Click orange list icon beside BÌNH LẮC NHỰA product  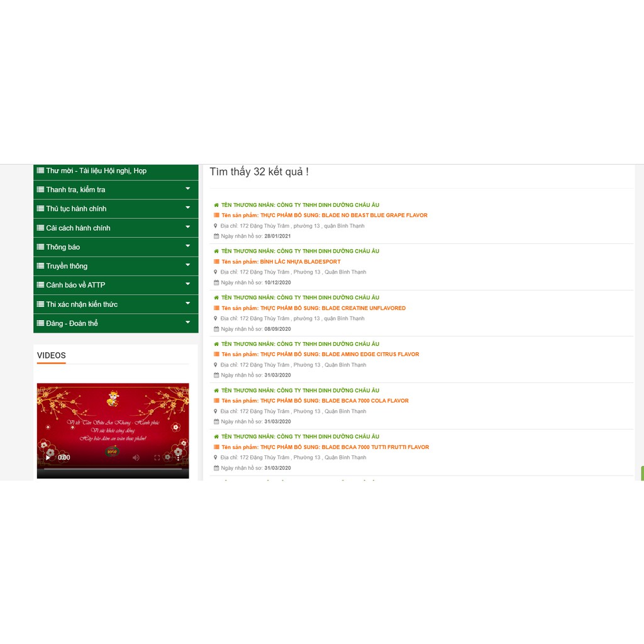[216, 262]
